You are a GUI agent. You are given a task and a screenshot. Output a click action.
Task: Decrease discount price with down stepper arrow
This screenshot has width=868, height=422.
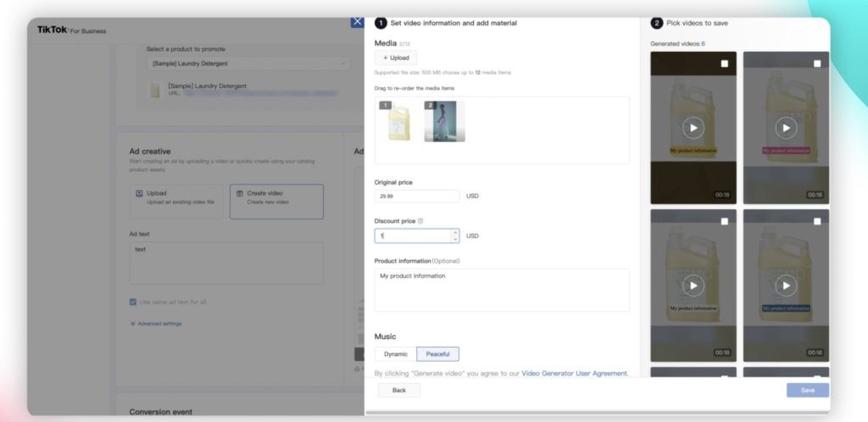coord(455,239)
